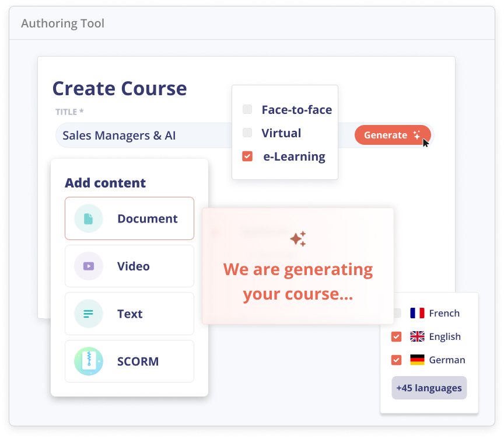Screen dimensions: 504x438
Task: Click the German flag icon
Action: (417, 360)
